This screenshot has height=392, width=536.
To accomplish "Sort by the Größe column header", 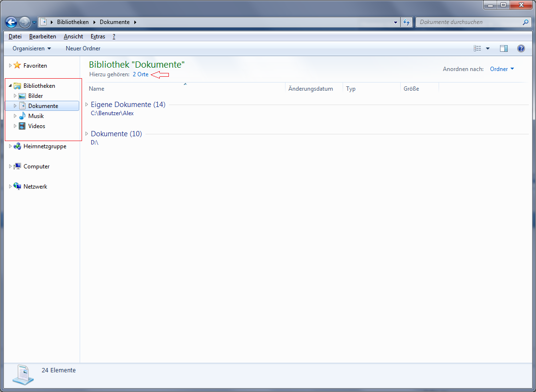I will pos(420,88).
